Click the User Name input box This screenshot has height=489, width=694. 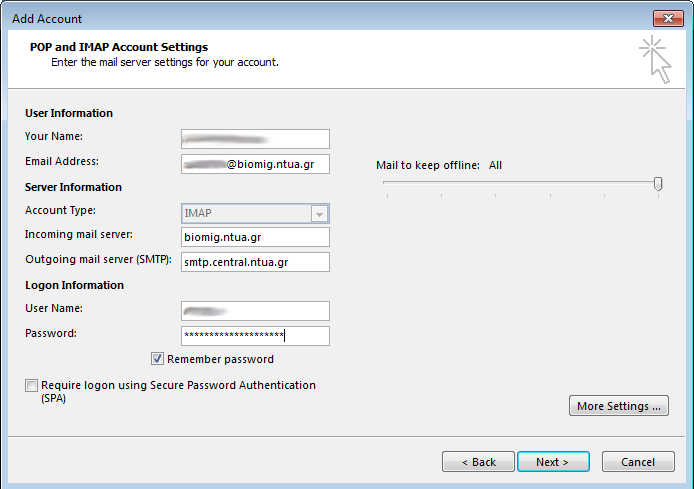(x=255, y=311)
